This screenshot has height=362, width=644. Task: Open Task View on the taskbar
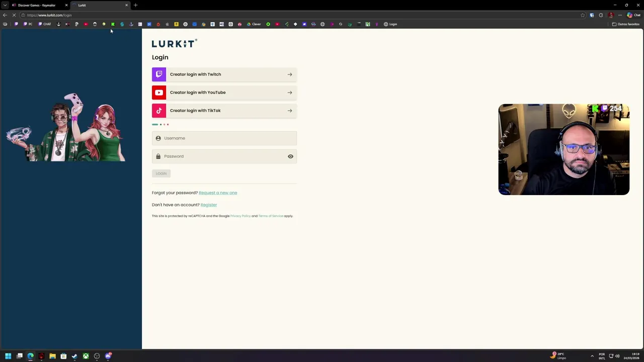20,356
